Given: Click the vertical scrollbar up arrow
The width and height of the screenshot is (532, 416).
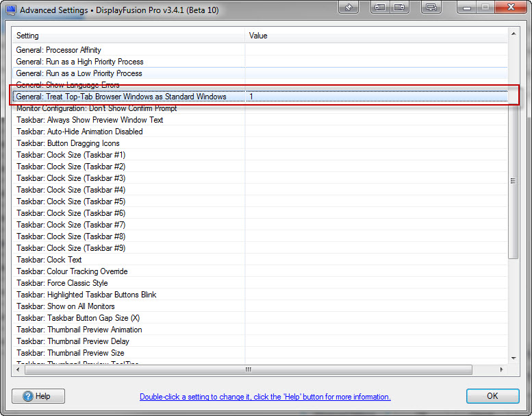Looking at the screenshot, I should pos(514,34).
